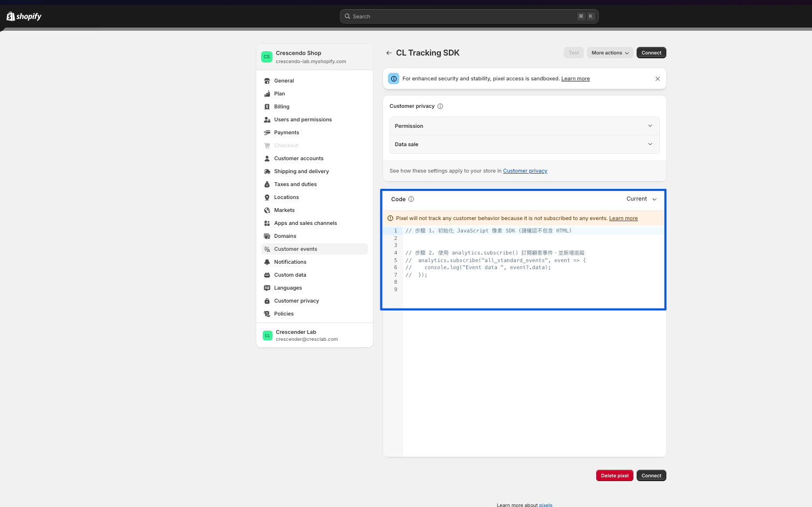Image resolution: width=812 pixels, height=507 pixels.
Task: Click the Crescender Lab account avatar
Action: [x=267, y=335]
